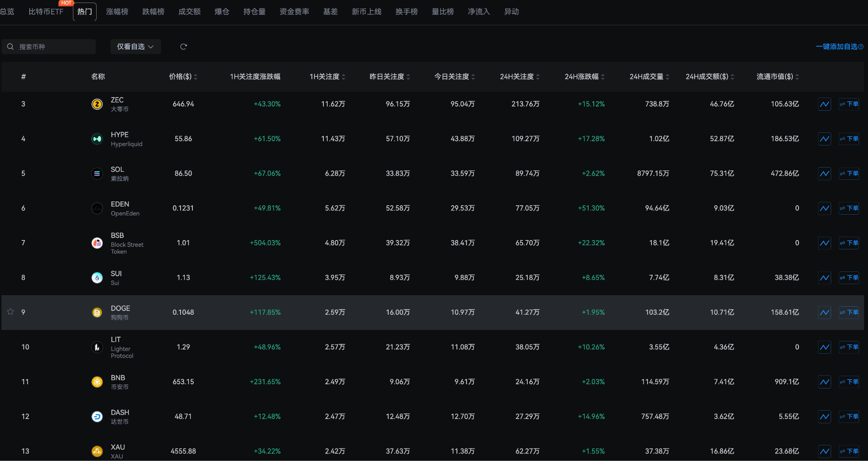Open the chart icon for SUI

824,278
